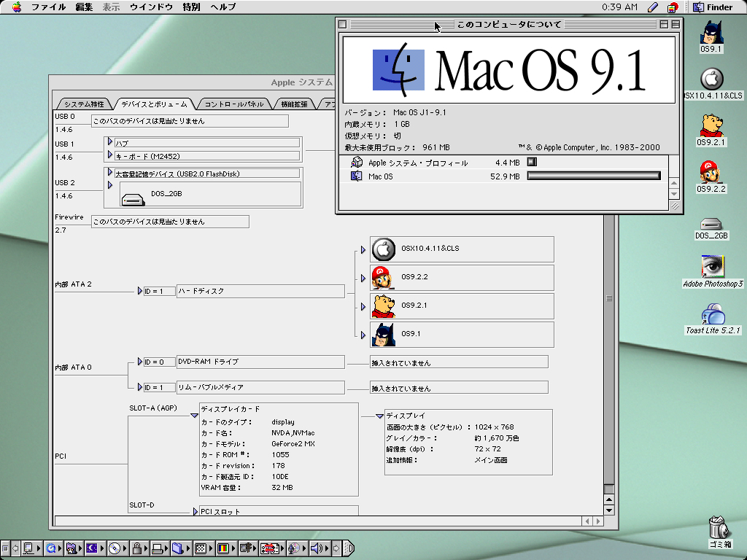Viewport: 747px width, 560px height.
Task: Click the padlock control strip module
Action: tap(136, 548)
